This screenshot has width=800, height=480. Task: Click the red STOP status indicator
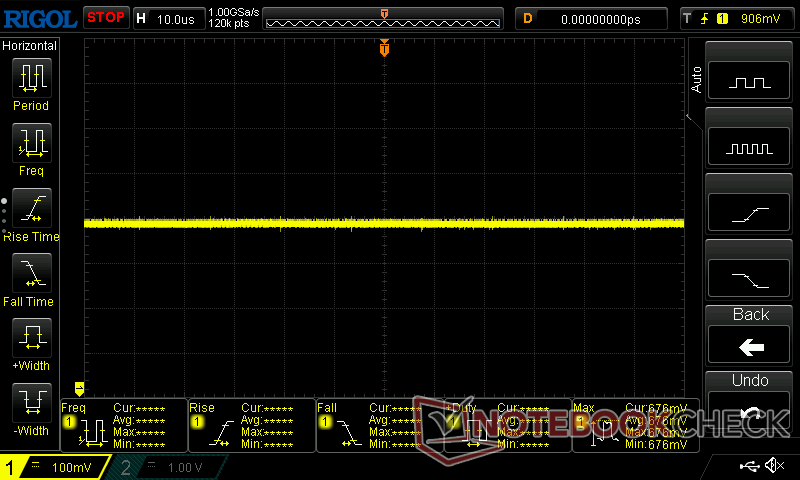click(106, 18)
